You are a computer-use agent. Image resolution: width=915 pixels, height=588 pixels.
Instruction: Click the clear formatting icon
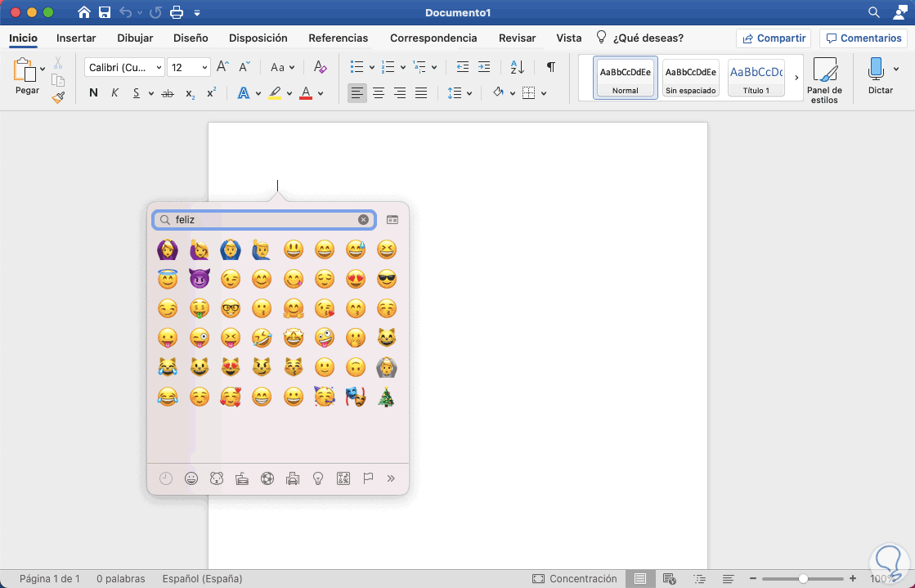[x=320, y=67]
